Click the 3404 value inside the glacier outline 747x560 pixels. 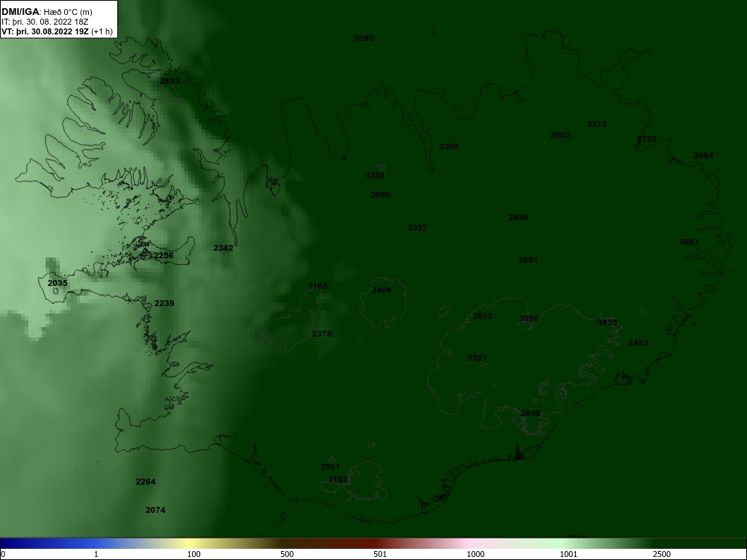(382, 290)
